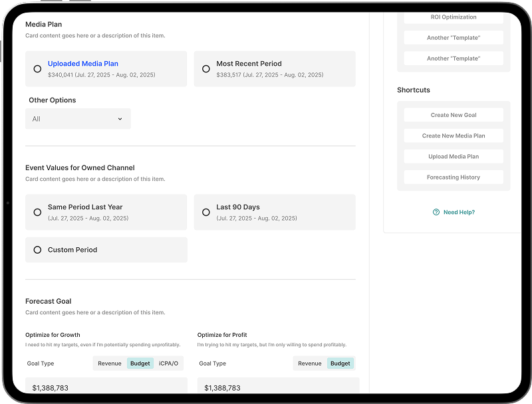
Task: Click the Event Values for Owned Channel heading
Action: (x=80, y=167)
